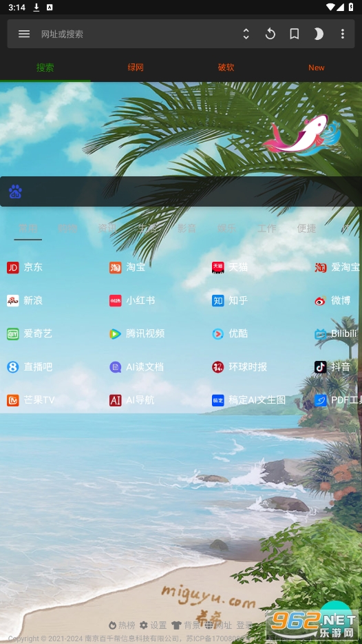Screen dimensions: 362x644
Task: Open 设置 settings at the bottom
Action: [153, 625]
